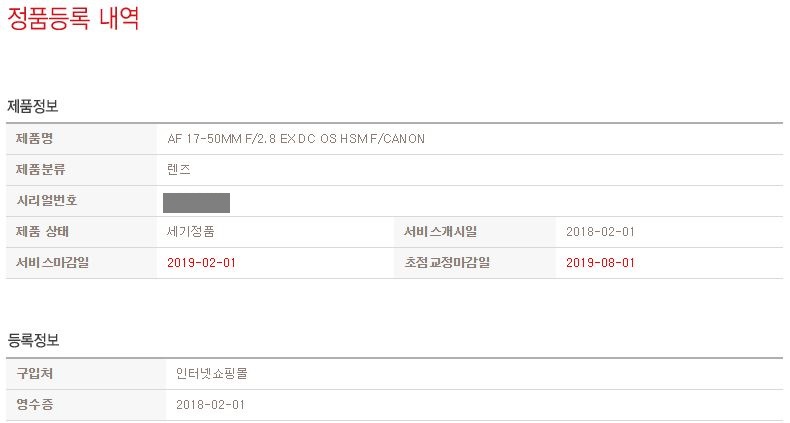Select the 서비스마감일 label

tap(52, 263)
